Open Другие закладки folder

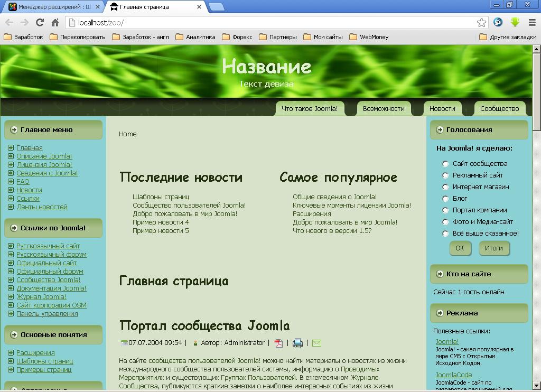[508, 37]
